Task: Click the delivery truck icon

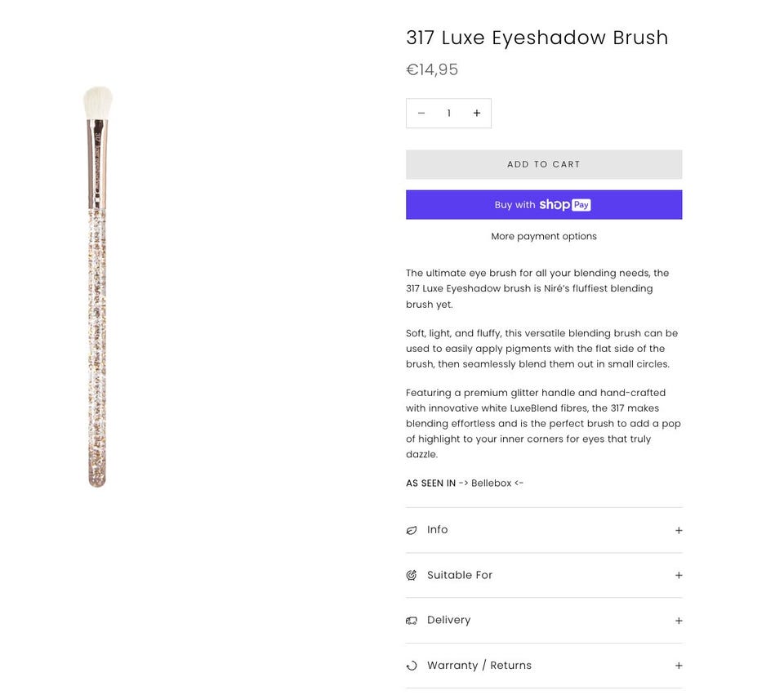Action: [412, 621]
